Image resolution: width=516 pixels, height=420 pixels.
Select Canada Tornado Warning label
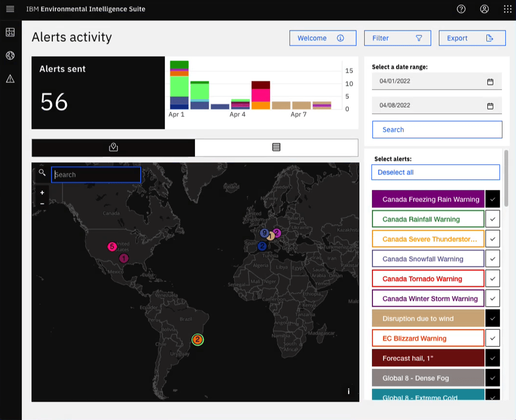[428, 278]
